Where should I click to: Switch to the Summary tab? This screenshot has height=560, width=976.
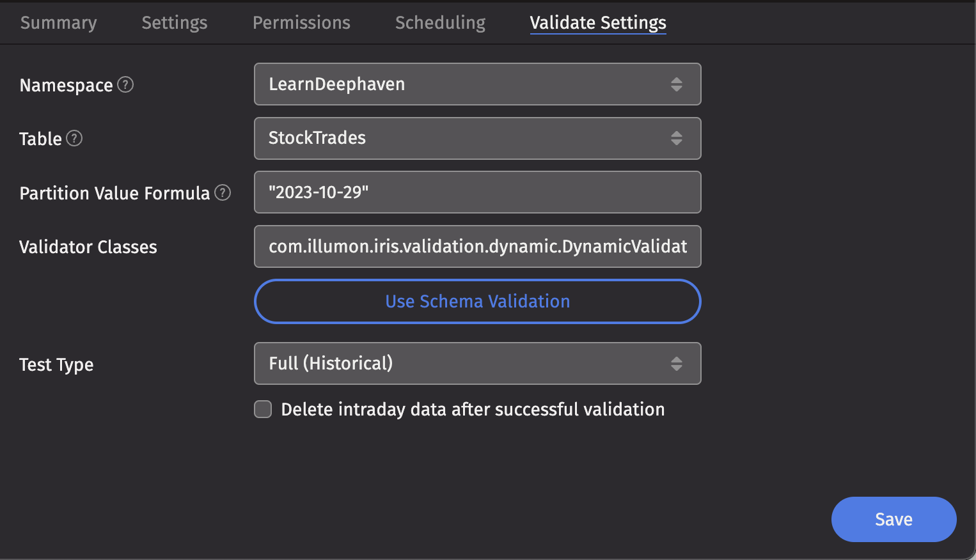(x=59, y=23)
